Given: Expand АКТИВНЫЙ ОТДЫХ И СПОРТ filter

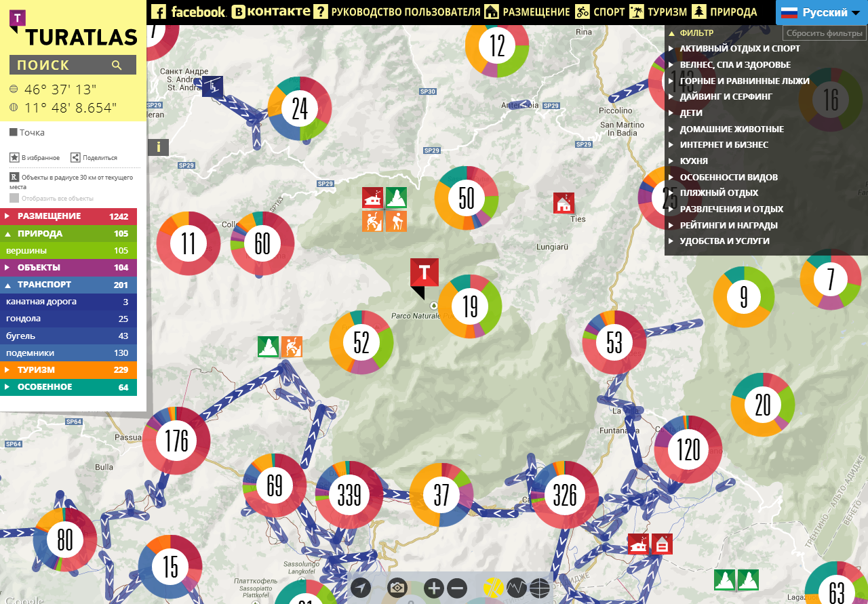Looking at the screenshot, I should (x=740, y=49).
